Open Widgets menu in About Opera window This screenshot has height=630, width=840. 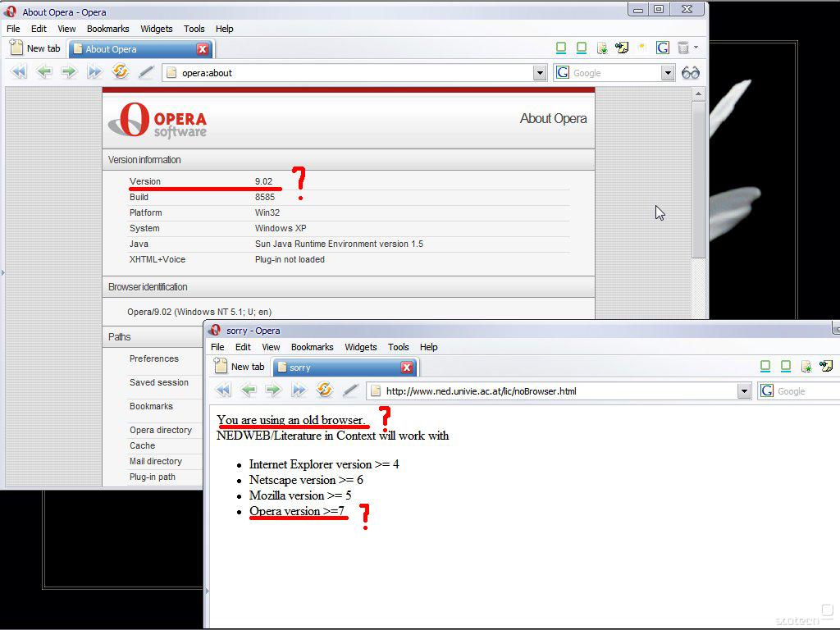[157, 29]
